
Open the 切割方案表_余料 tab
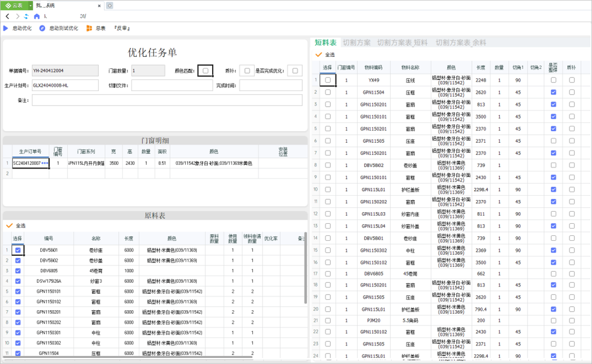point(461,43)
